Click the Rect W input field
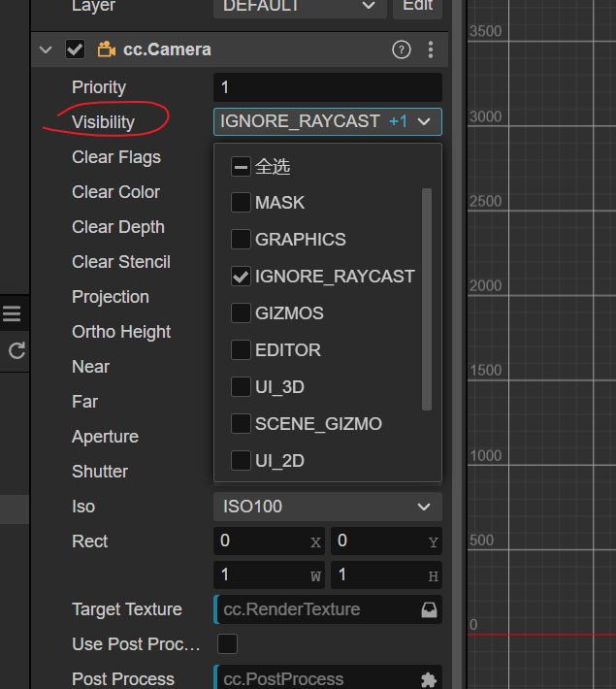This screenshot has width=616, height=689. (269, 575)
